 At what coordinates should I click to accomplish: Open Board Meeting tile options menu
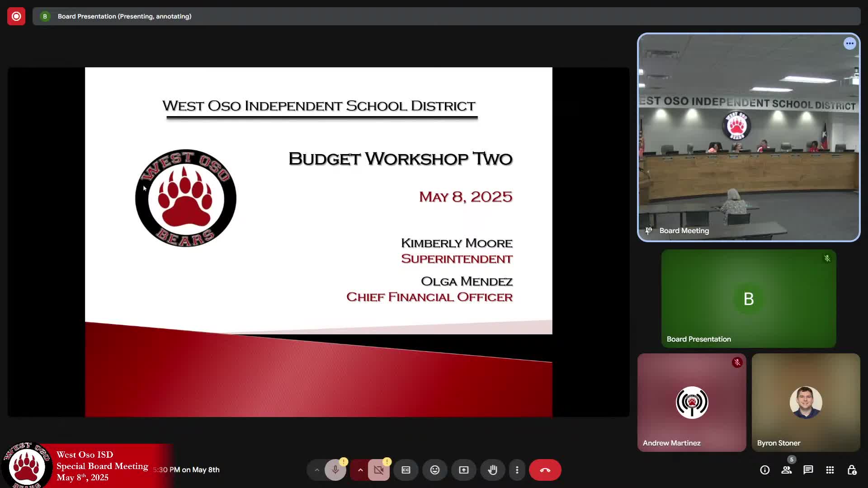(850, 43)
